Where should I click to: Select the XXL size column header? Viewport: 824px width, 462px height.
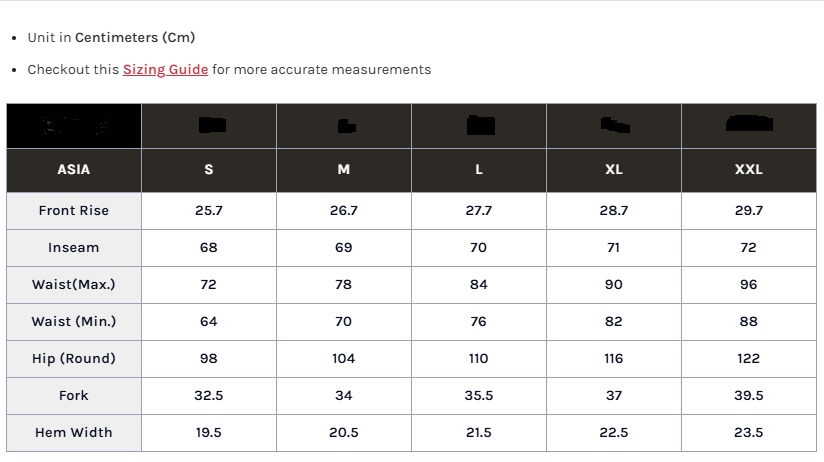pyautogui.click(x=749, y=170)
